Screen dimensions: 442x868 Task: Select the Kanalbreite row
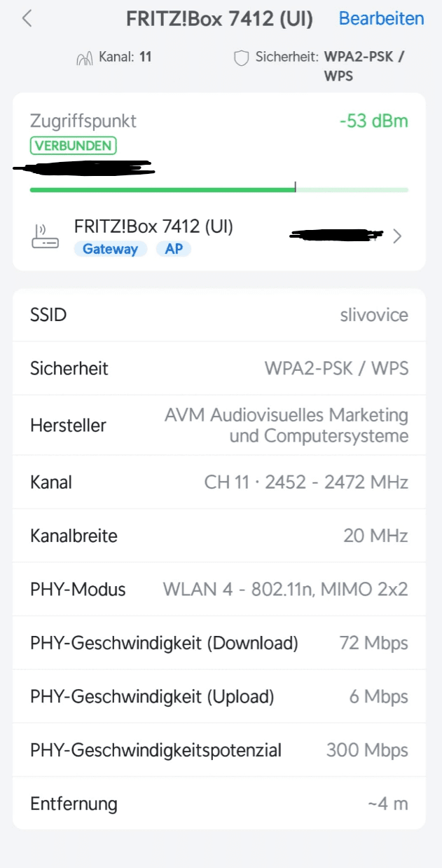coord(219,536)
